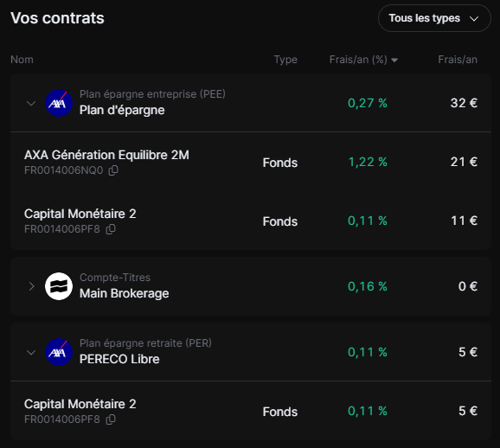Sort by the Frais/an column header
The width and height of the screenshot is (500, 448).
pos(458,60)
